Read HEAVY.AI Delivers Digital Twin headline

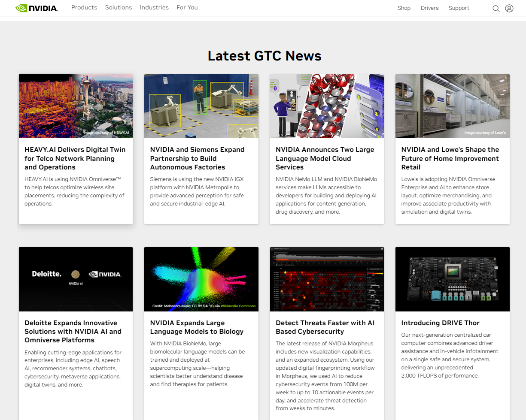point(75,158)
